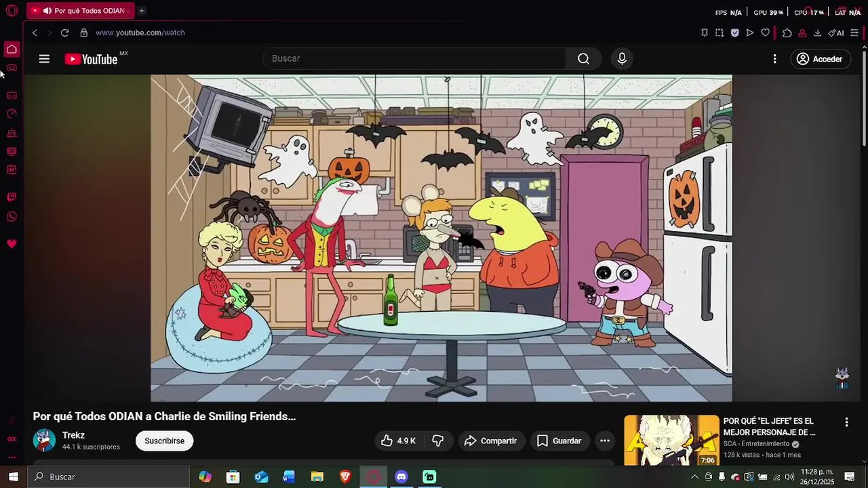Open Outlook from the taskbar
This screenshot has height=488, width=868.
point(261,477)
